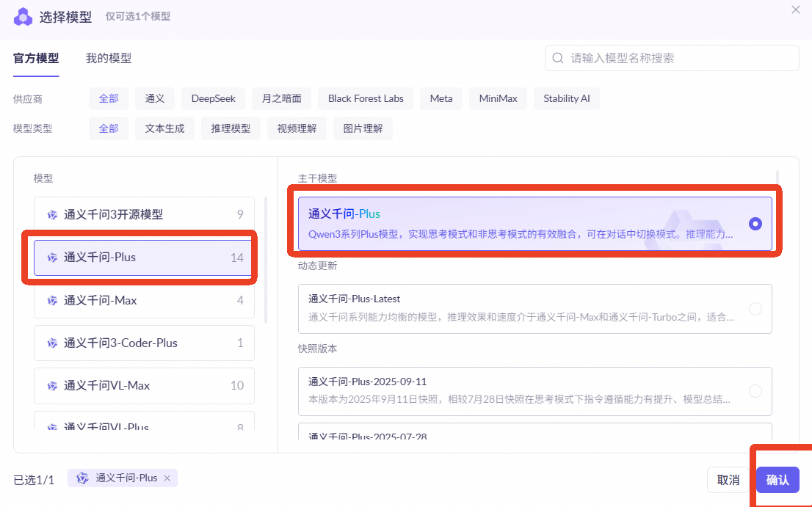
Task: Select the 通义千问-Plus-2025-09-11 radio button
Action: [x=755, y=391]
